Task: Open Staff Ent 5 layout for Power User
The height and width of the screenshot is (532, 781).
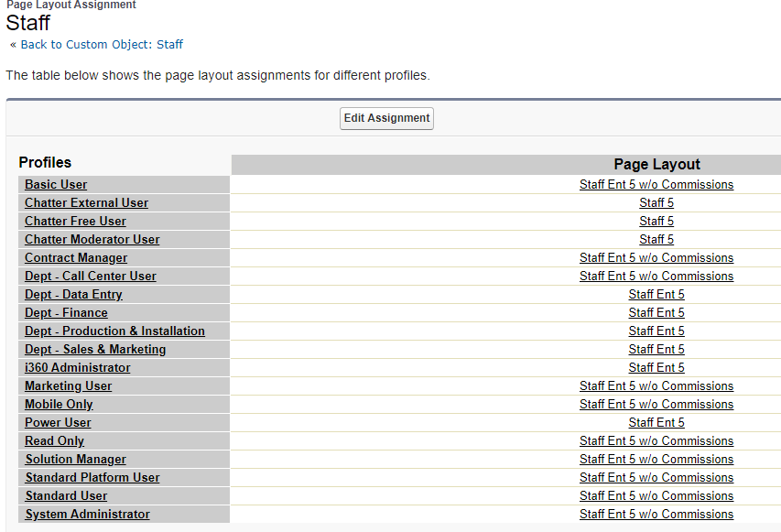Action: click(x=656, y=422)
